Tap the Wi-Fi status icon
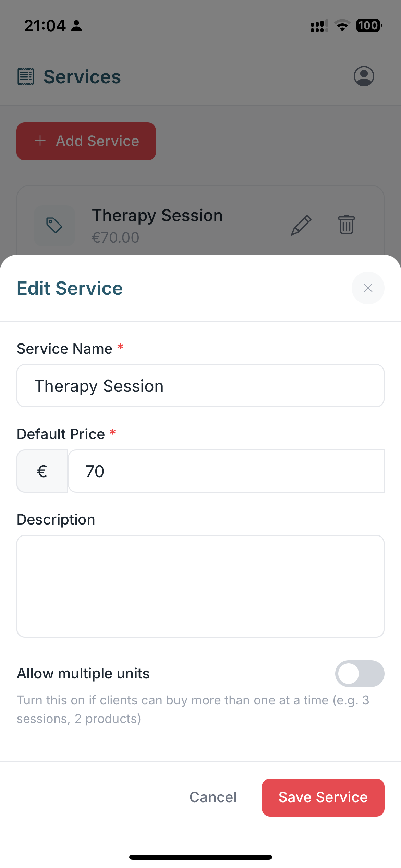This screenshot has width=401, height=868. (x=342, y=26)
